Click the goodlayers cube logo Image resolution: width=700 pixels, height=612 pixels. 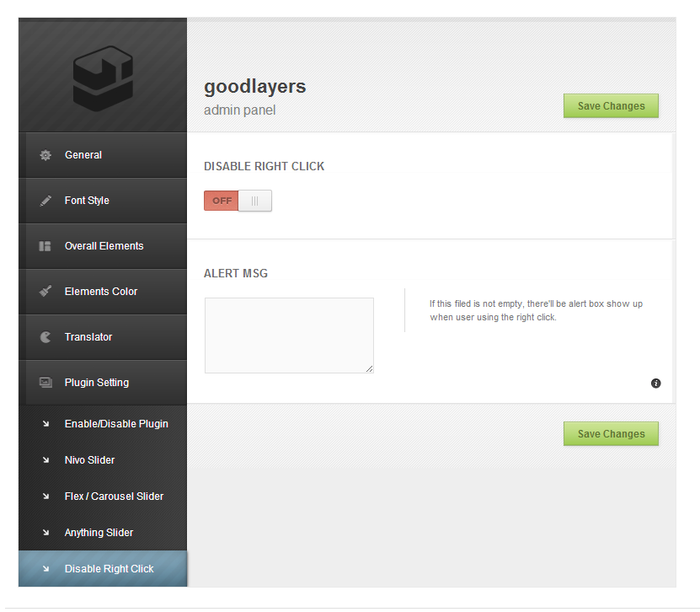pyautogui.click(x=103, y=78)
